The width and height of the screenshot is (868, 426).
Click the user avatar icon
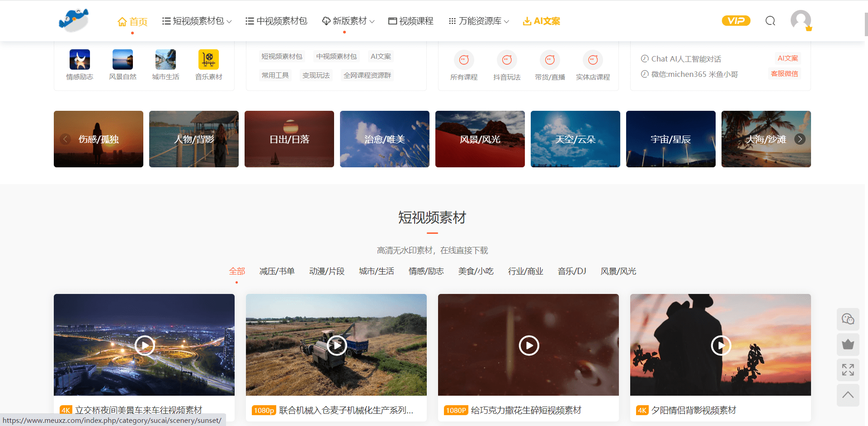coord(801,20)
